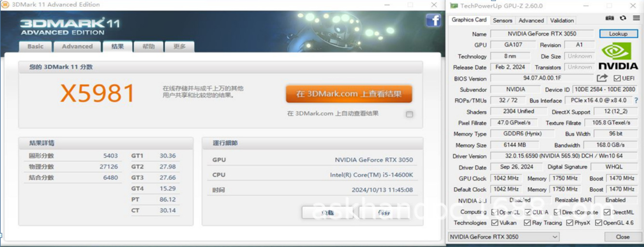Image resolution: width=644 pixels, height=247 pixels.
Task: Toggle the DirectCompute checkbox
Action: [557, 212]
